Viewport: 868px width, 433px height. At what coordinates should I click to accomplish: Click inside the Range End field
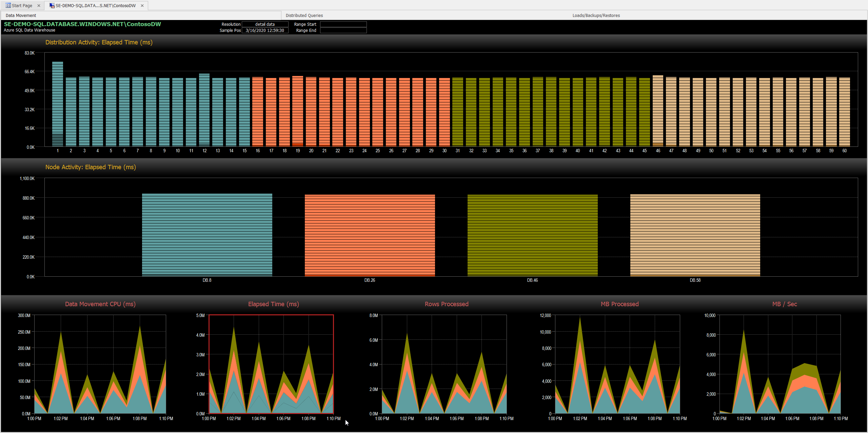343,30
